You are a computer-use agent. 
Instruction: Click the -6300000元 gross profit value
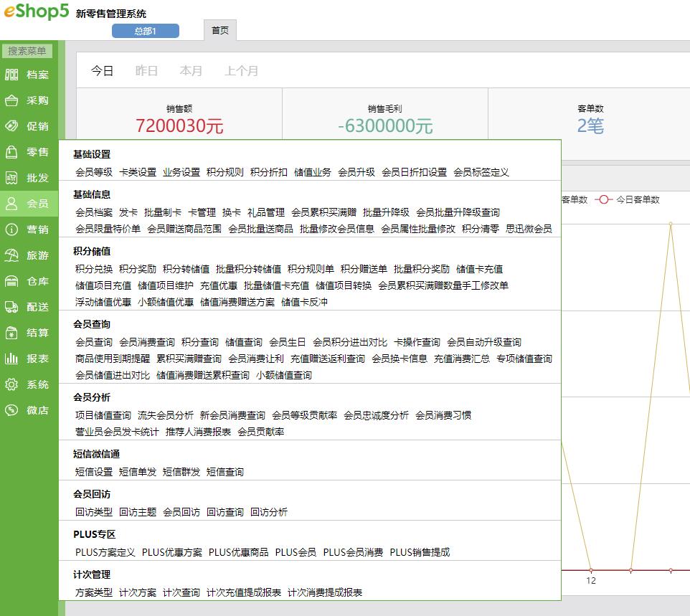385,125
